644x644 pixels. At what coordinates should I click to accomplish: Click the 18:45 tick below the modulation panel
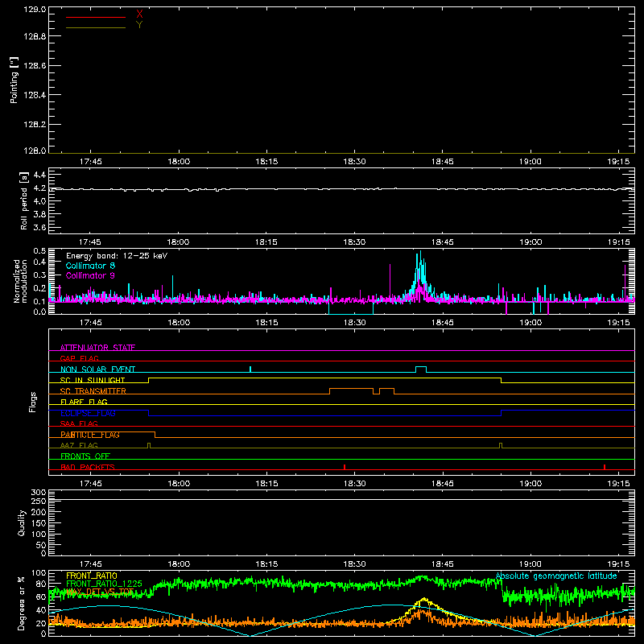pos(442,323)
